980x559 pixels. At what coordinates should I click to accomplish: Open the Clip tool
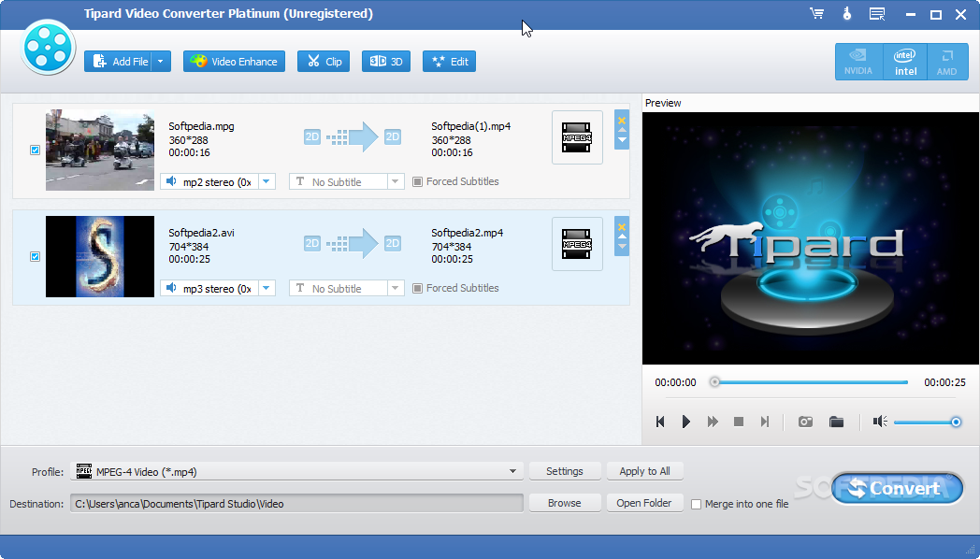click(324, 61)
